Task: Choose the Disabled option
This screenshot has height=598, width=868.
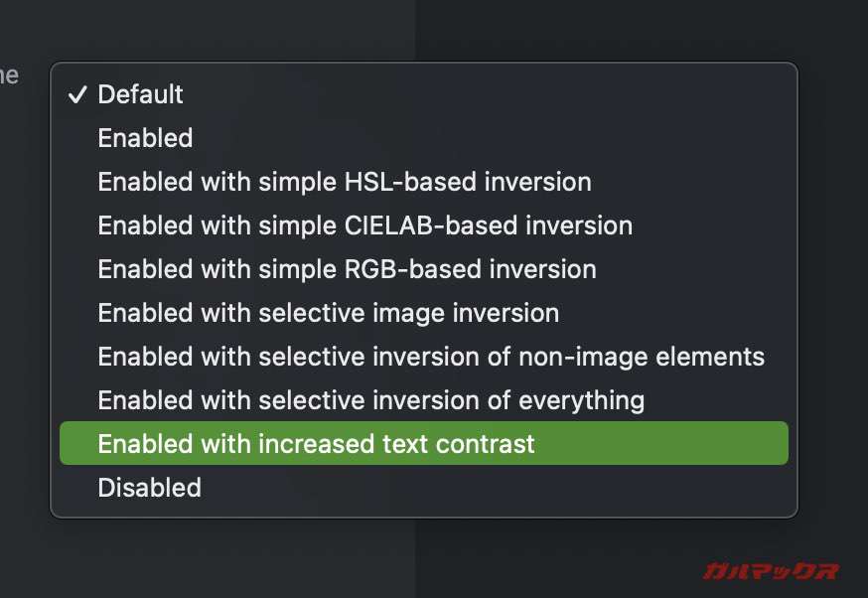Action: [149, 488]
